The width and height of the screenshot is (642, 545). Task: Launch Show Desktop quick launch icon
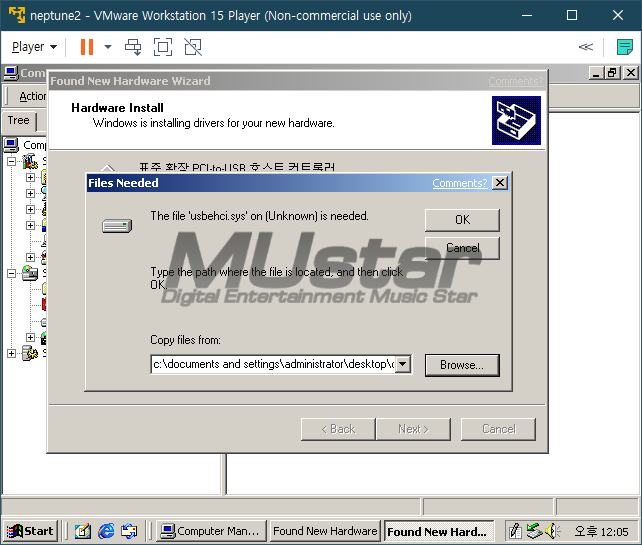coord(82,531)
